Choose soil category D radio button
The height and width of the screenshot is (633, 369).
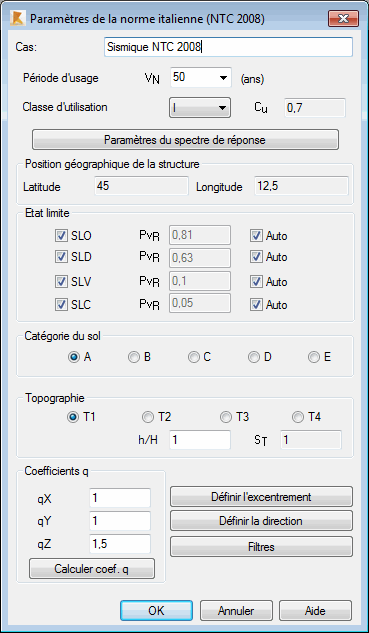click(x=254, y=357)
